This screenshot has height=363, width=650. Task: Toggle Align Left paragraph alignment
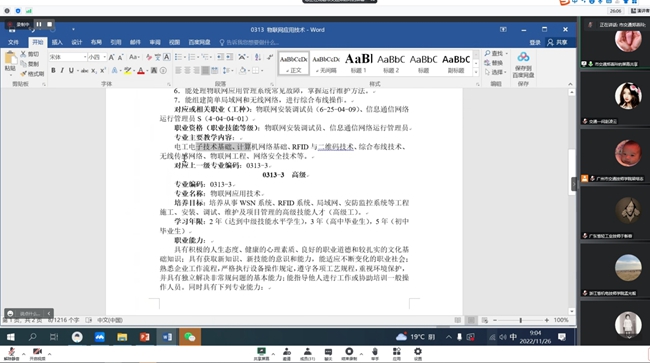click(x=178, y=71)
